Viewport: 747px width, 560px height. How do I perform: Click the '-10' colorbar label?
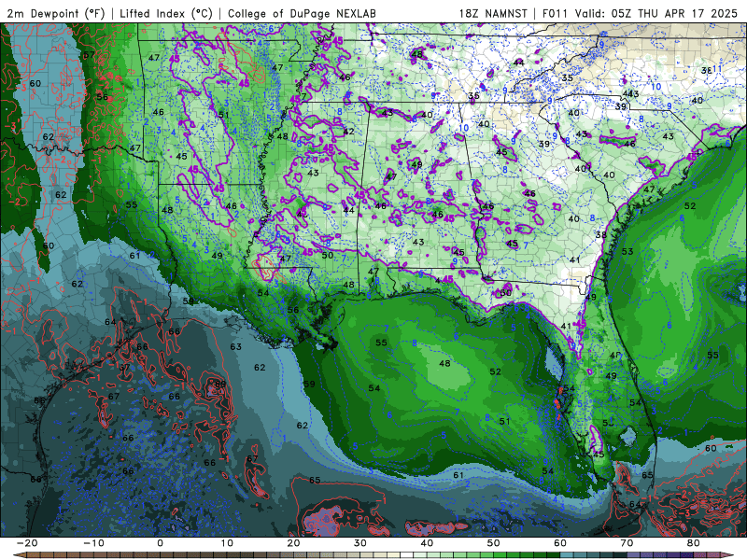93,543
